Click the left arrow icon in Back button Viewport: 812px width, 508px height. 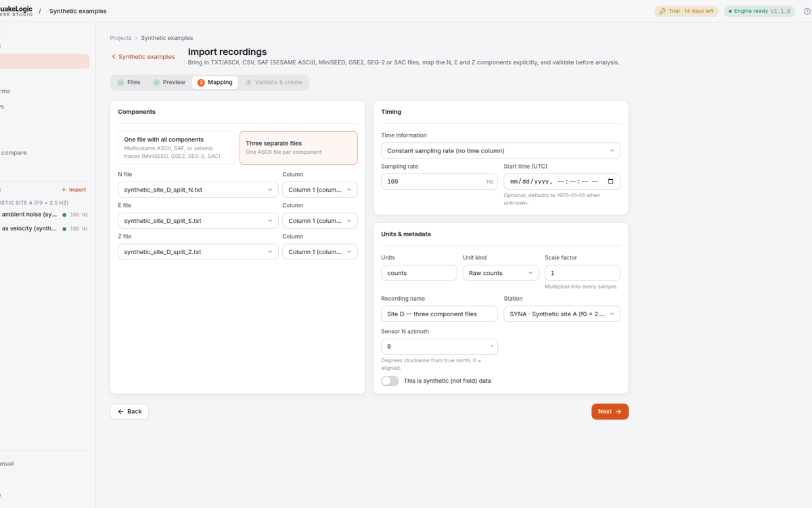point(120,412)
